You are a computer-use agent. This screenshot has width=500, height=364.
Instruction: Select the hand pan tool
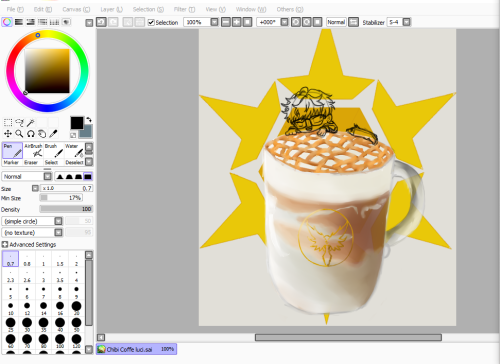pyautogui.click(x=42, y=134)
